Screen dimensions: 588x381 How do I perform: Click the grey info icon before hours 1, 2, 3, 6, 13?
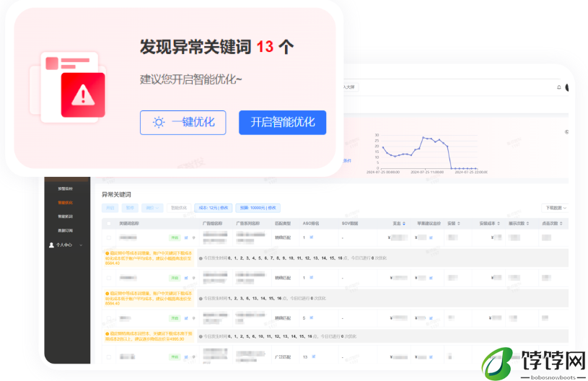201,299
